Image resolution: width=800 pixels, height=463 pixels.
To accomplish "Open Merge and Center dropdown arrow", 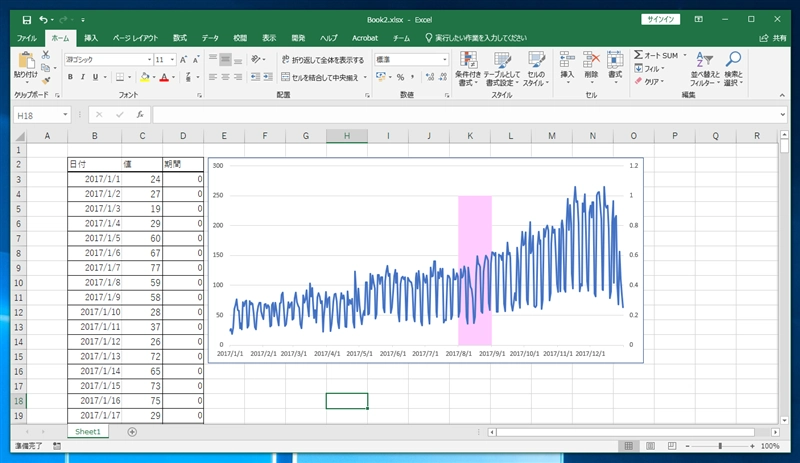I will coord(365,78).
